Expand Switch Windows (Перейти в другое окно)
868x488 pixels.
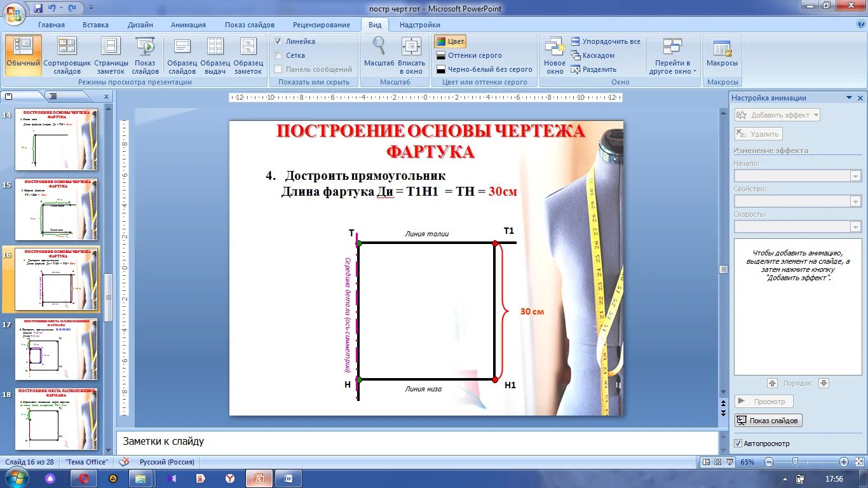click(672, 55)
